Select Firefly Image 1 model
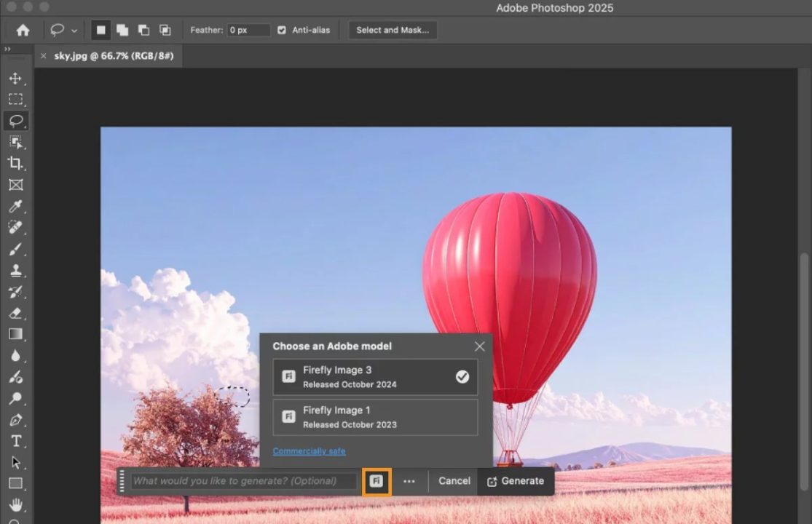812x524 pixels. [375, 417]
